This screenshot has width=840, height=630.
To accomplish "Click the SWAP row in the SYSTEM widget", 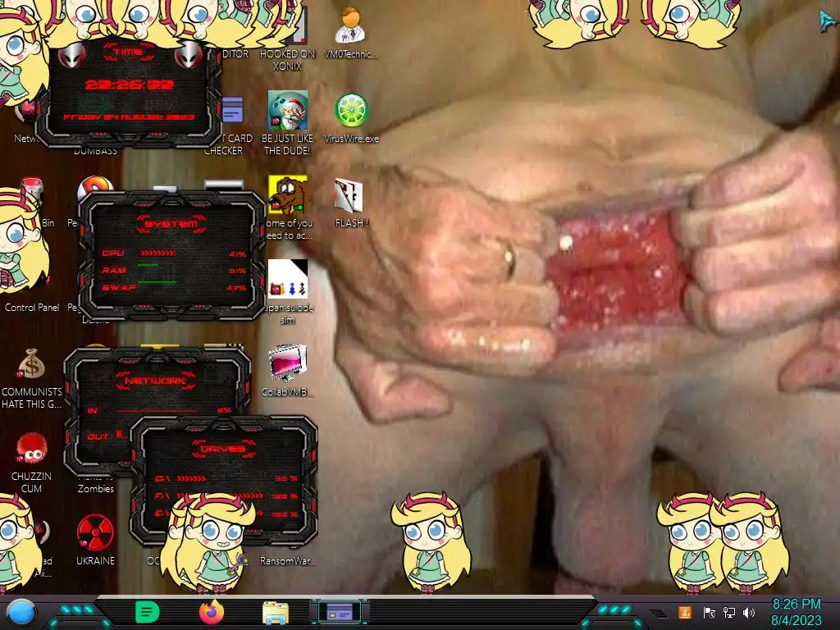I will tap(174, 288).
